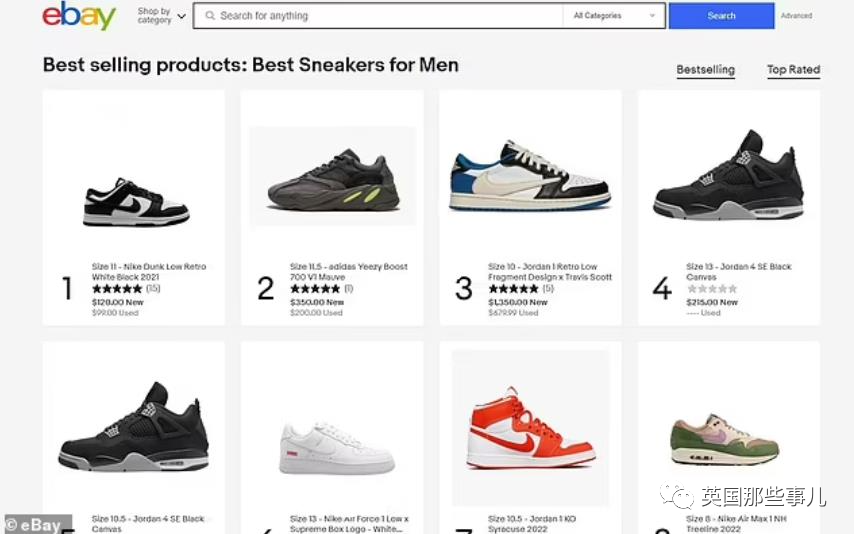
Task: Click the Nike Dunk Low Retro White Black title
Action: 149,272
